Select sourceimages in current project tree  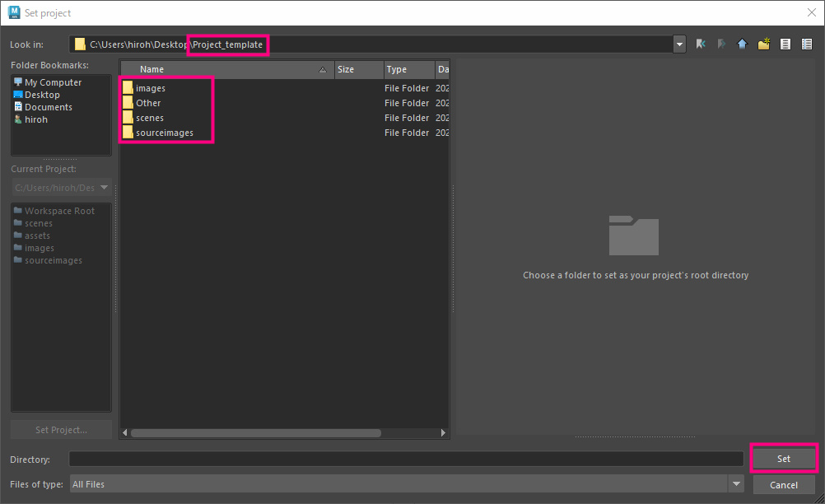click(48, 260)
